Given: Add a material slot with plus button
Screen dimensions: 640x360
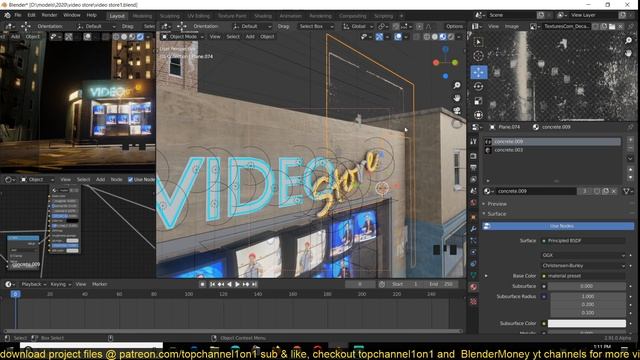Looking at the screenshot, I should (630, 140).
